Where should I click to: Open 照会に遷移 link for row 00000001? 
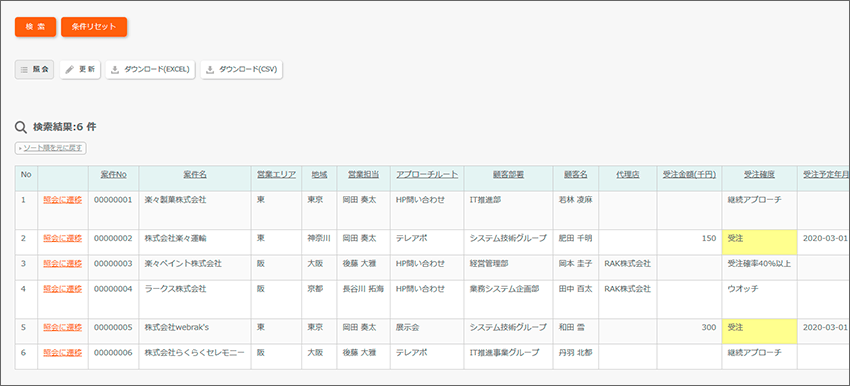[62, 200]
